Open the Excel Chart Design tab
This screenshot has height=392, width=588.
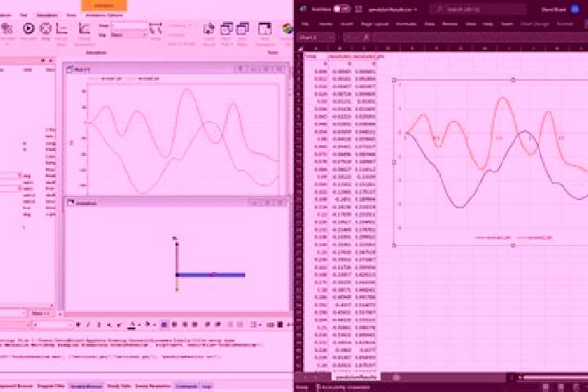tap(534, 24)
